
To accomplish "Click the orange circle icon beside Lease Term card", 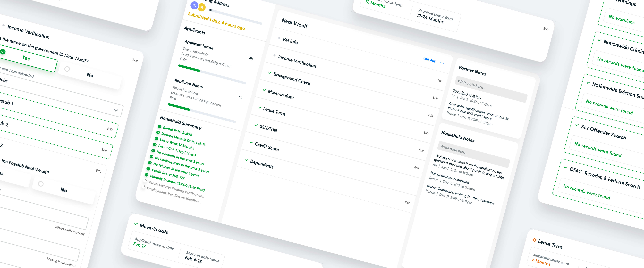I will click(x=535, y=240).
